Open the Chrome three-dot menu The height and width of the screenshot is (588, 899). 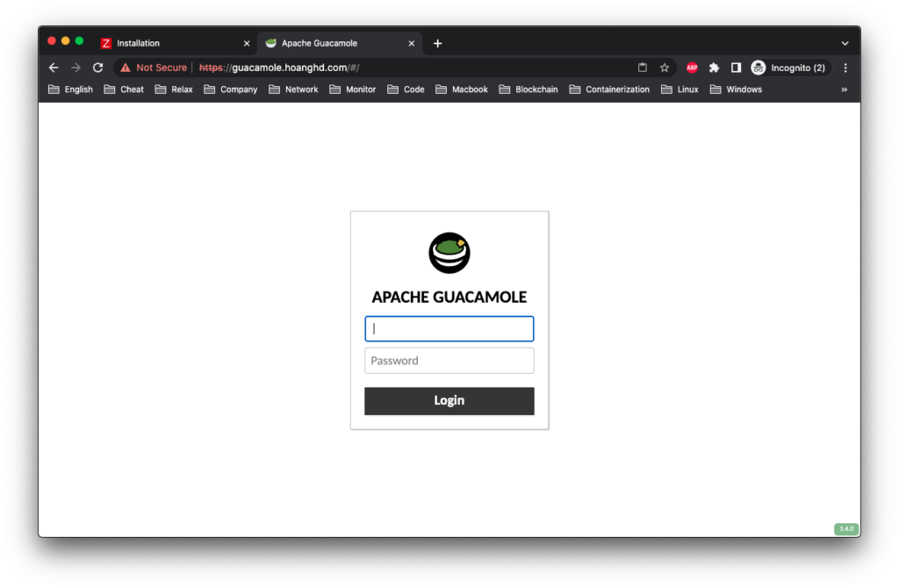tap(845, 68)
